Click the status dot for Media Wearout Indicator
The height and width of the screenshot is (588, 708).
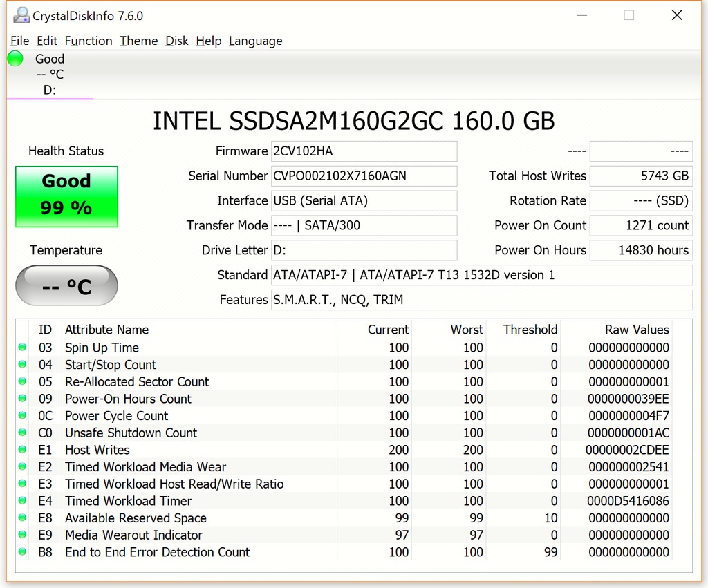(22, 535)
